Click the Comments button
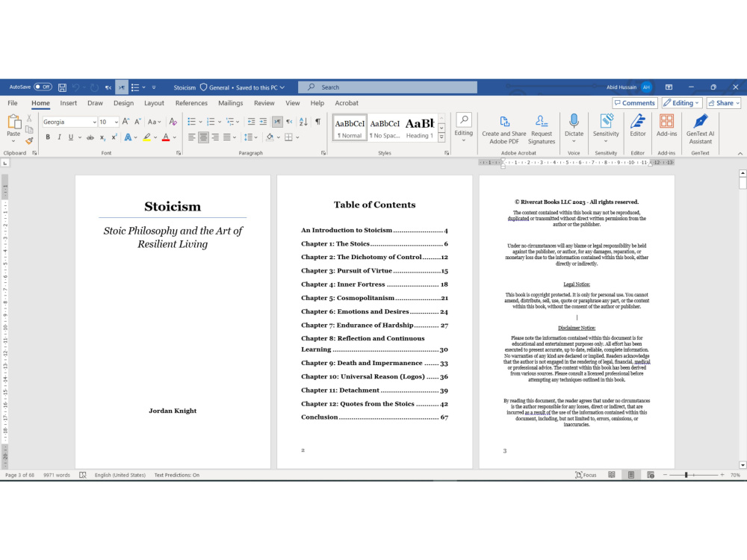This screenshot has width=747, height=560. 634,103
